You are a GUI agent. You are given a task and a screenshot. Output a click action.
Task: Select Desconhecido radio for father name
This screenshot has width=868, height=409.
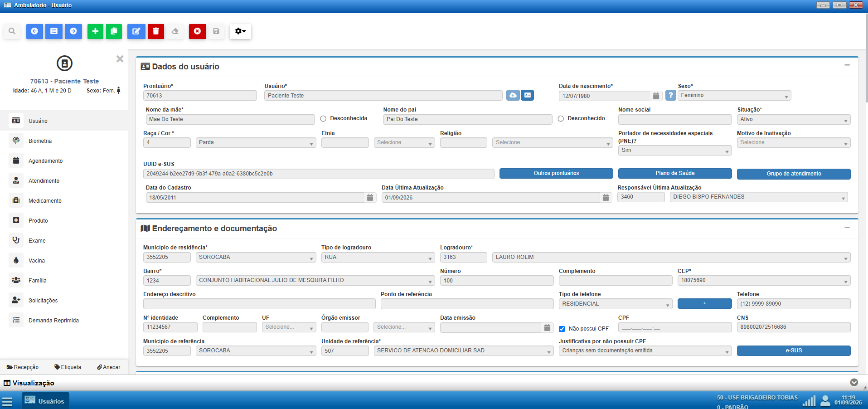pyautogui.click(x=561, y=119)
